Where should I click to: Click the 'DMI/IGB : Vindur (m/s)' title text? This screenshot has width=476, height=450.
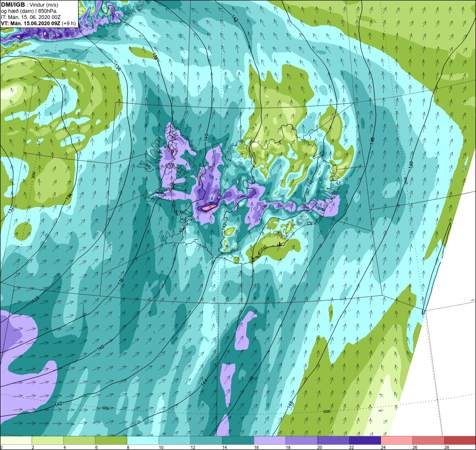tap(30, 5)
